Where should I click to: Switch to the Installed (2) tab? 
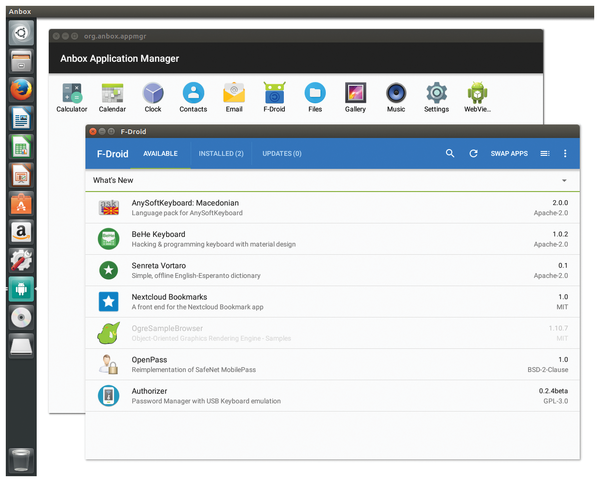click(221, 153)
